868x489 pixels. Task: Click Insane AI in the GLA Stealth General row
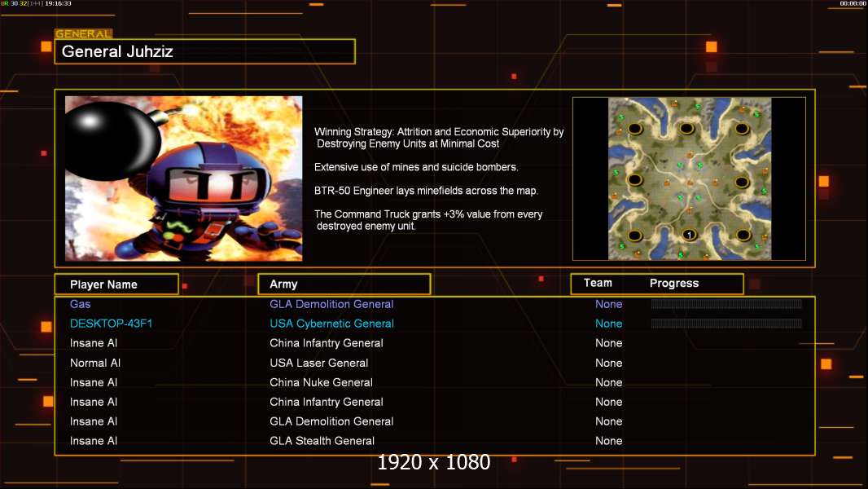(x=94, y=441)
